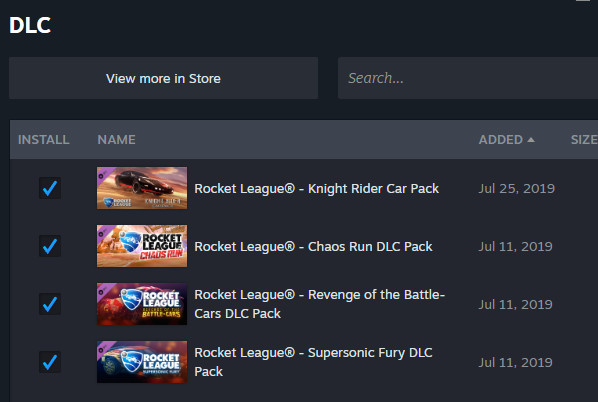Disable install for Revenge of the Battle-Cars

[x=50, y=304]
